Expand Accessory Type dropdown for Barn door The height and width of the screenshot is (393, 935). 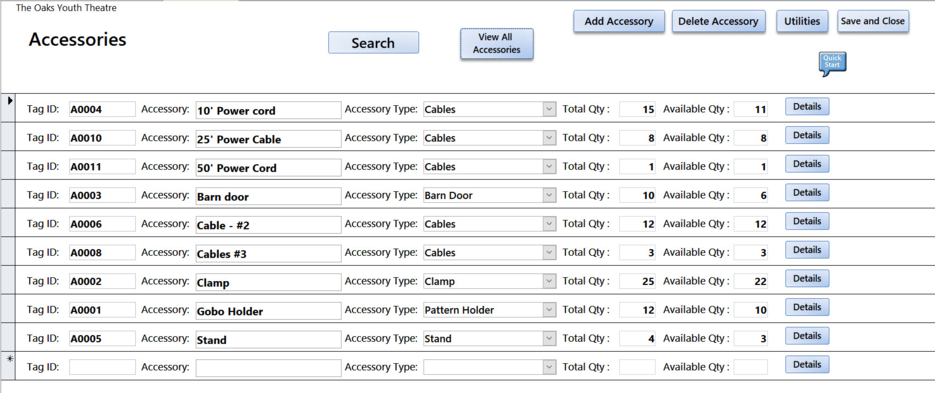(549, 196)
